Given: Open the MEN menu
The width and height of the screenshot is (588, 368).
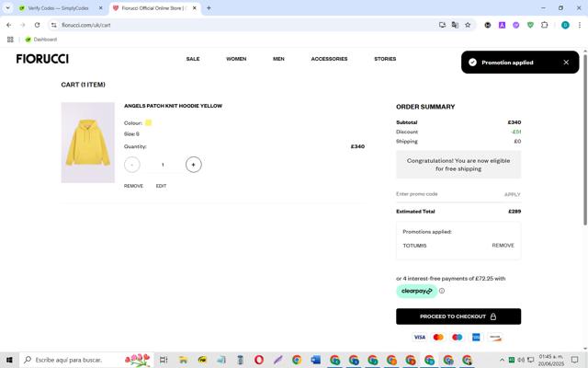Looking at the screenshot, I should [278, 59].
